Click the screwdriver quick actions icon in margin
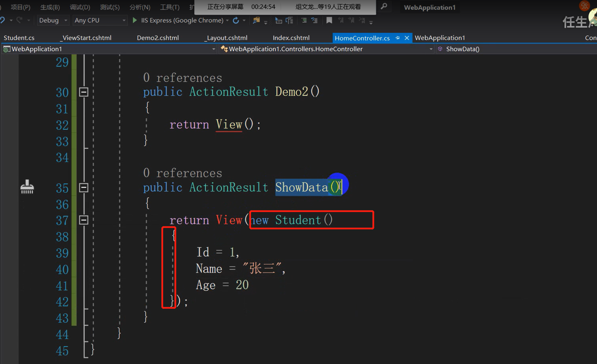 [27, 187]
